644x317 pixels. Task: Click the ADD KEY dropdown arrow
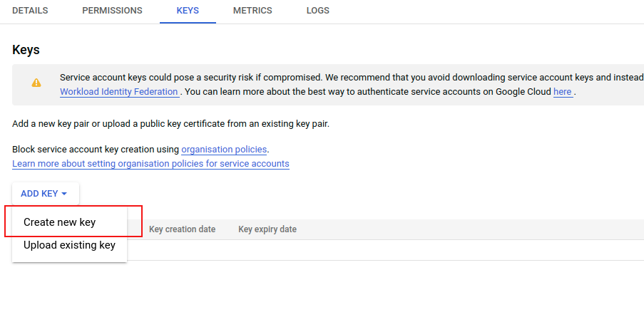(x=64, y=194)
